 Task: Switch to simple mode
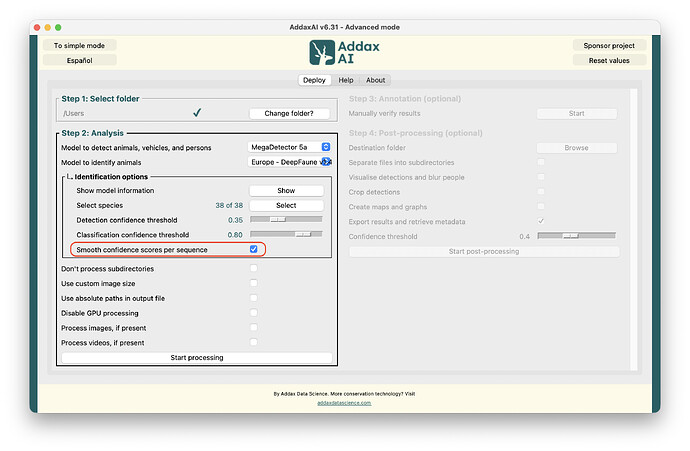click(x=80, y=45)
